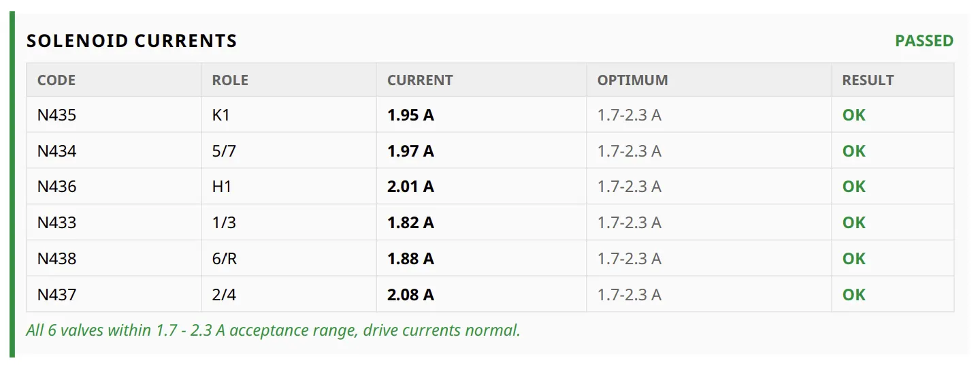Click the green acceptance range summary note
980x365 pixels.
point(273,331)
